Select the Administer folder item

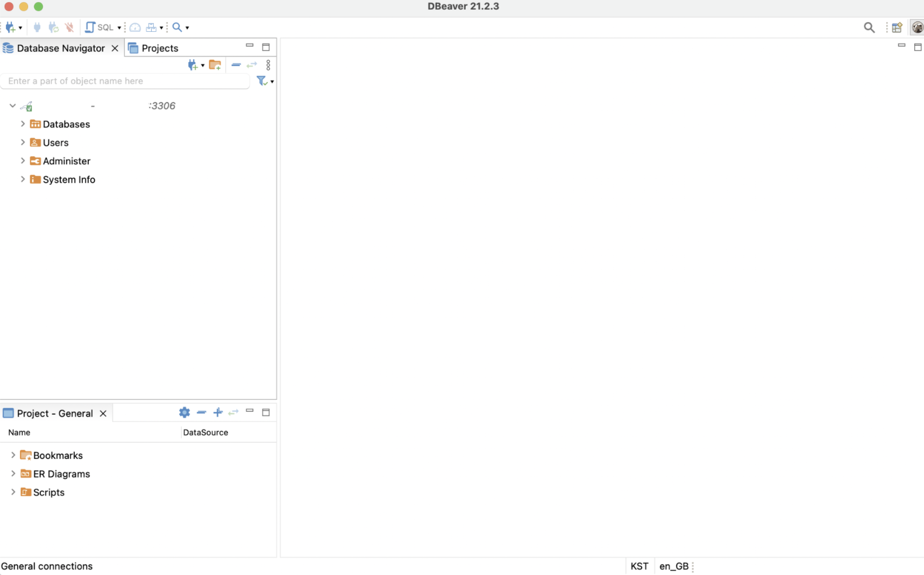[x=60, y=161]
